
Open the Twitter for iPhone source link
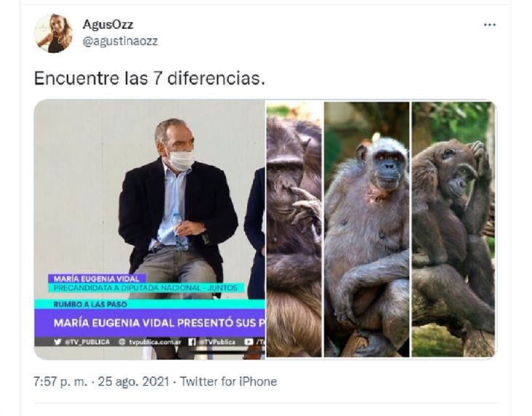228,381
